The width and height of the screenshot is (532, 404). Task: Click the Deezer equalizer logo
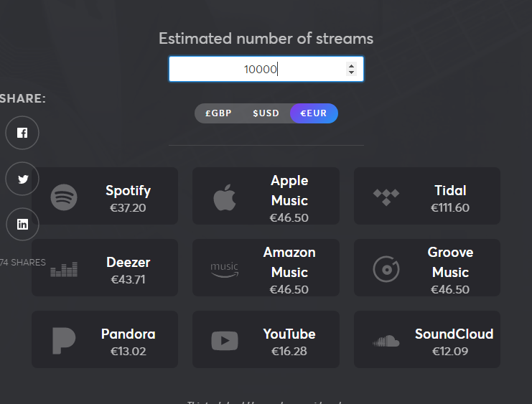(64, 269)
